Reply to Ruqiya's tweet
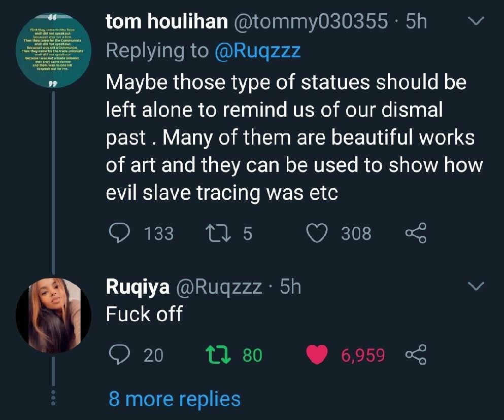 pyautogui.click(x=121, y=355)
